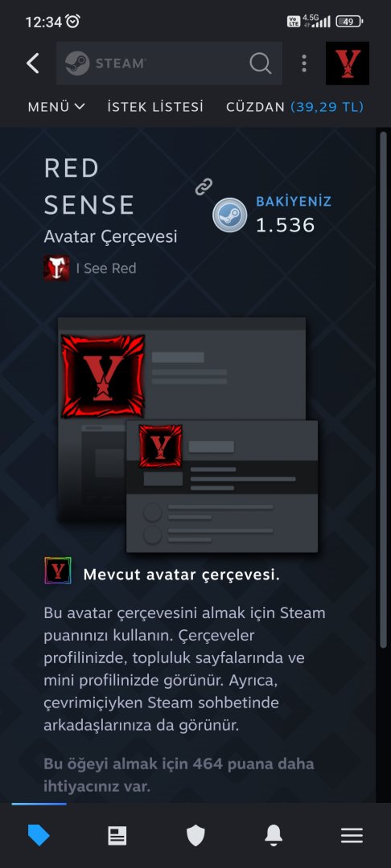Image resolution: width=391 pixels, height=868 pixels.
Task: Open the three-dot options menu
Action: tap(303, 63)
